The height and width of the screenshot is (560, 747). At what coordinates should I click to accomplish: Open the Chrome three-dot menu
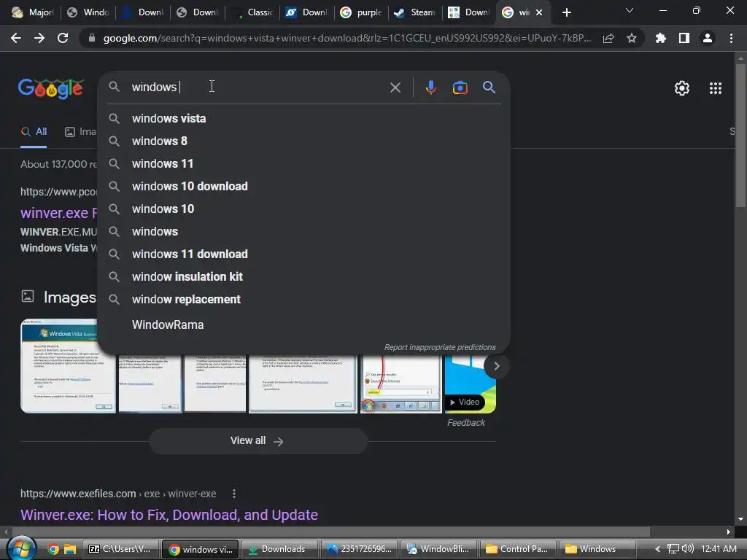click(731, 38)
